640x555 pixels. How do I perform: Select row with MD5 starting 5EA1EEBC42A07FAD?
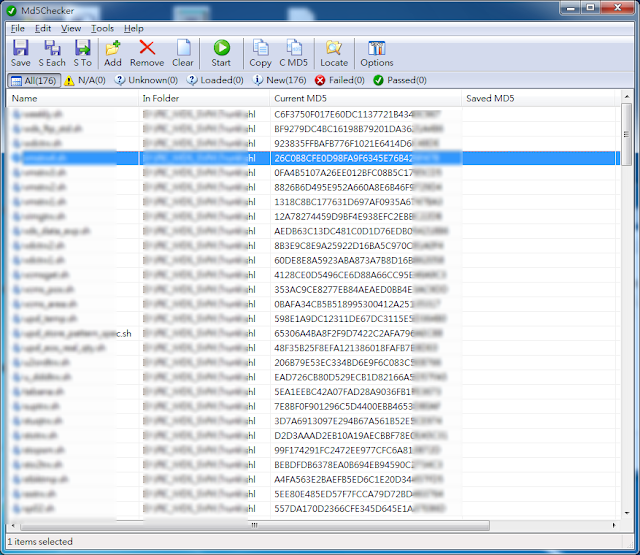pyautogui.click(x=313, y=392)
